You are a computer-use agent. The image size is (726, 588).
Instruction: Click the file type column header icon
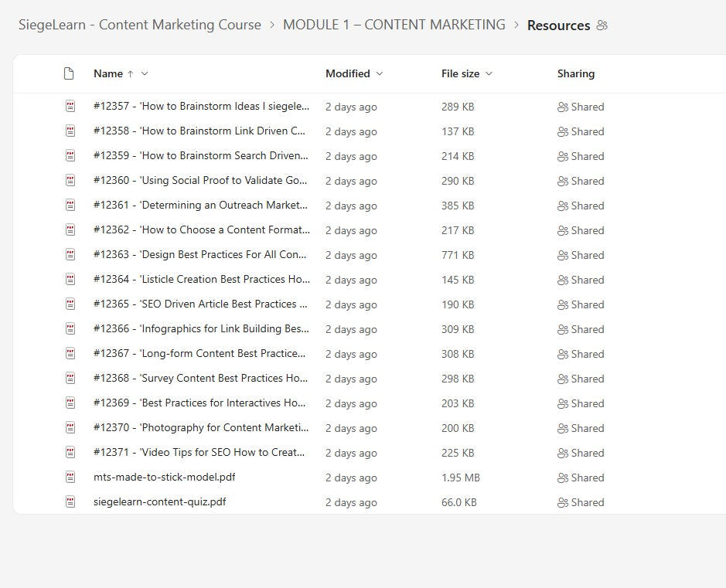[x=69, y=73]
